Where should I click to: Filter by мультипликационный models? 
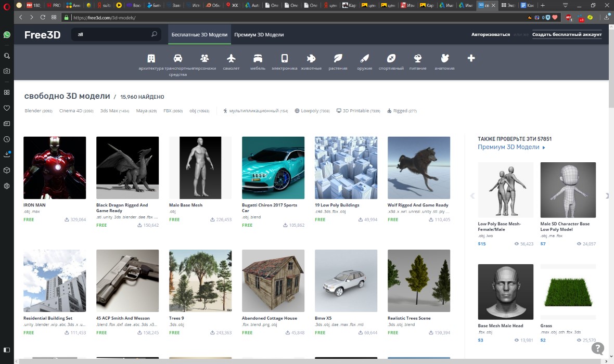pyautogui.click(x=255, y=111)
